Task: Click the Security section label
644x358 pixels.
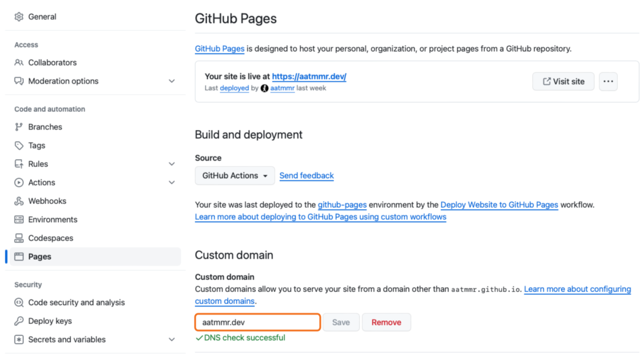Action: pyautogui.click(x=28, y=284)
